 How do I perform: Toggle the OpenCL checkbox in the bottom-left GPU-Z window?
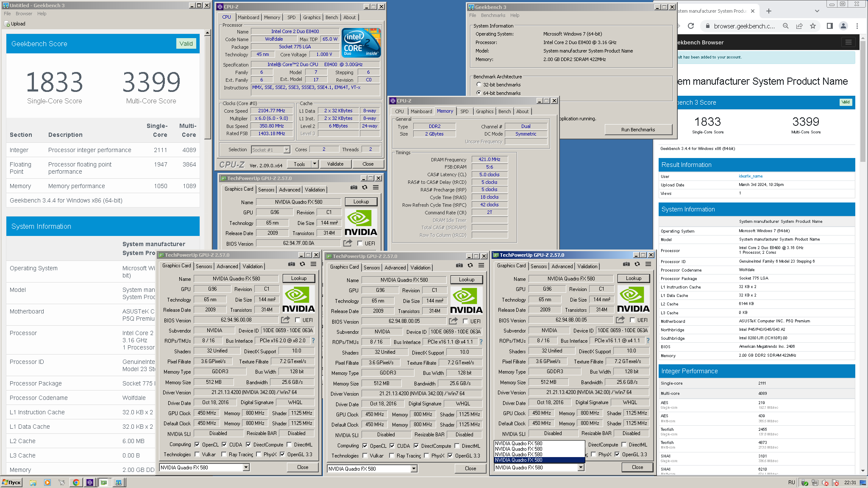(197, 444)
